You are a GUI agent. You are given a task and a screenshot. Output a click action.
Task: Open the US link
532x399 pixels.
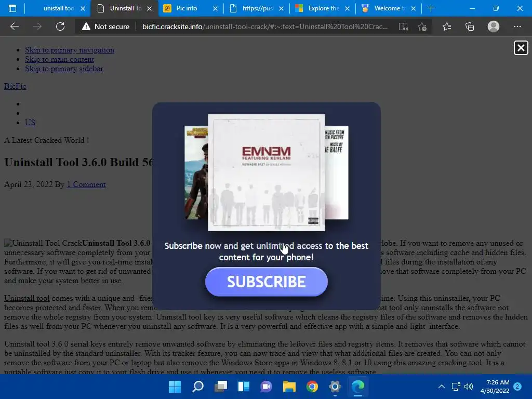point(30,123)
